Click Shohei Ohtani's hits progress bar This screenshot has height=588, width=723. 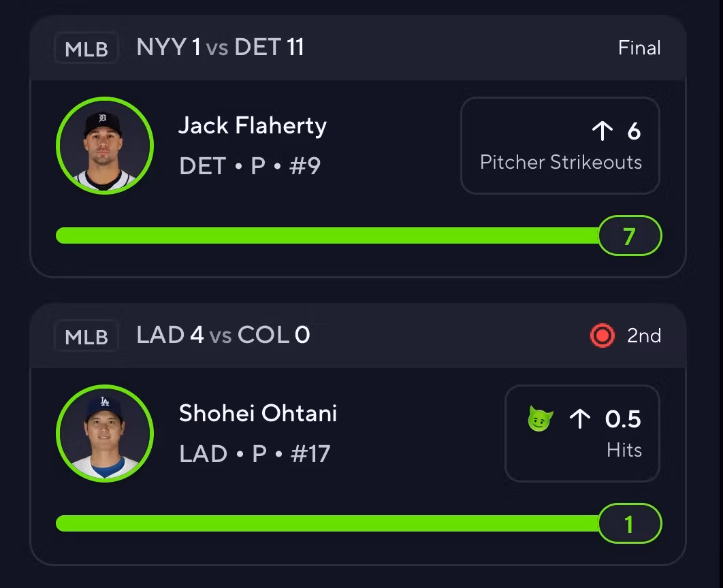[x=327, y=523]
